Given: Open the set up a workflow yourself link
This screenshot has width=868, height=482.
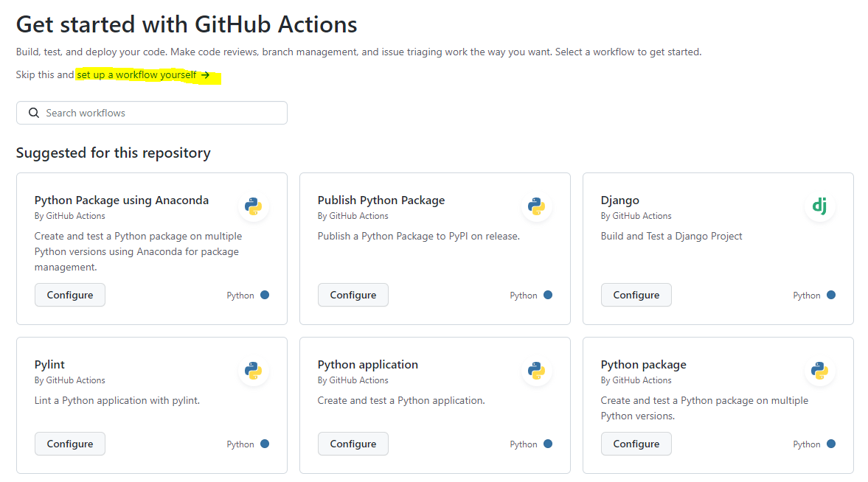Looking at the screenshot, I should coord(143,74).
